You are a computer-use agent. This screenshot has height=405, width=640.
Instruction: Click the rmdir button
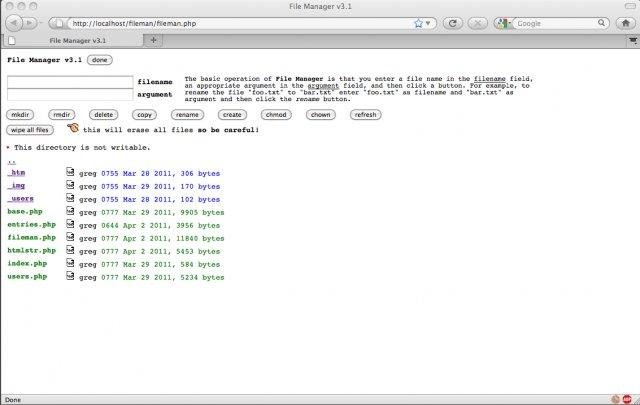(62, 115)
